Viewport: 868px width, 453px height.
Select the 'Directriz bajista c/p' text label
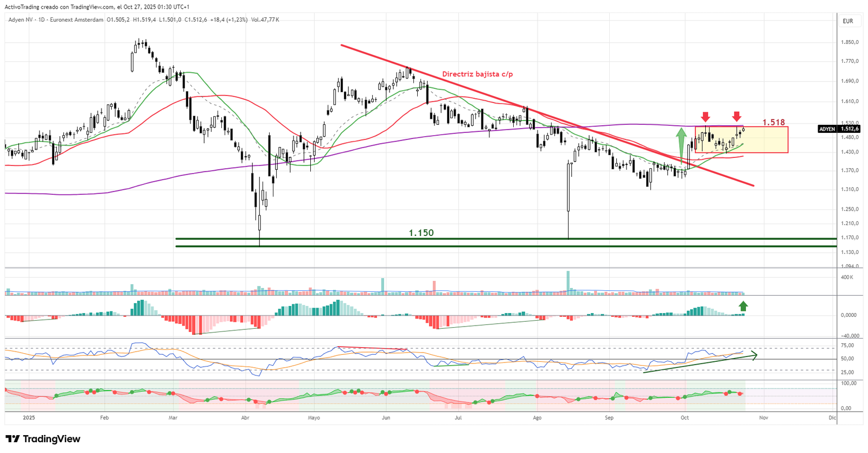(477, 74)
